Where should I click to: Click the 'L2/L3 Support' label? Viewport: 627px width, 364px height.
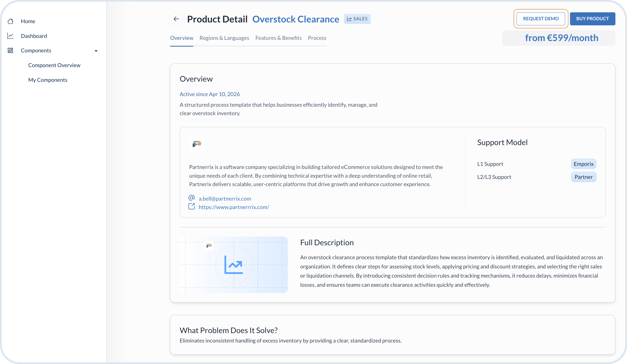[x=494, y=177]
